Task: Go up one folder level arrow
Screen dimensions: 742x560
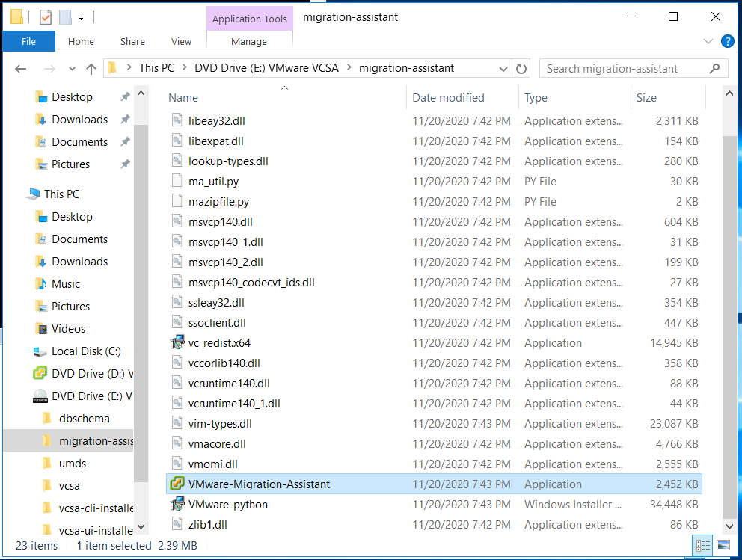Action: coord(91,69)
